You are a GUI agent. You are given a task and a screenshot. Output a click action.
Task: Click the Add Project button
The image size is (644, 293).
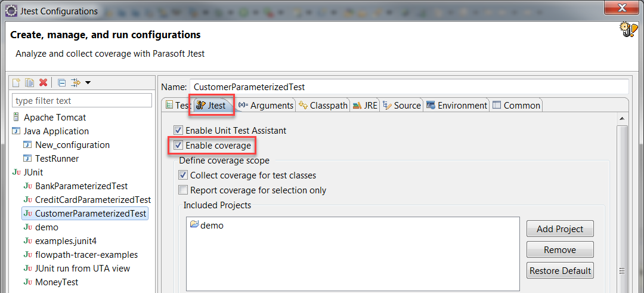[560, 229]
